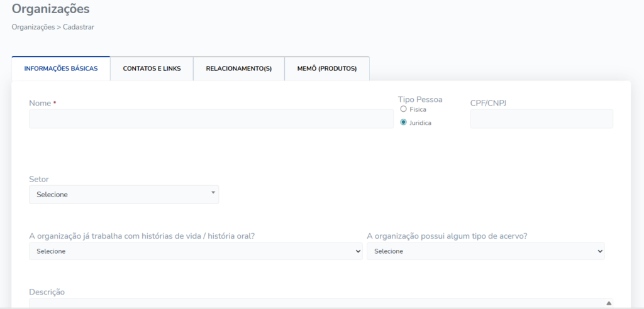This screenshot has height=309, width=644.
Task: Click the Setor label text
Action: 39,179
